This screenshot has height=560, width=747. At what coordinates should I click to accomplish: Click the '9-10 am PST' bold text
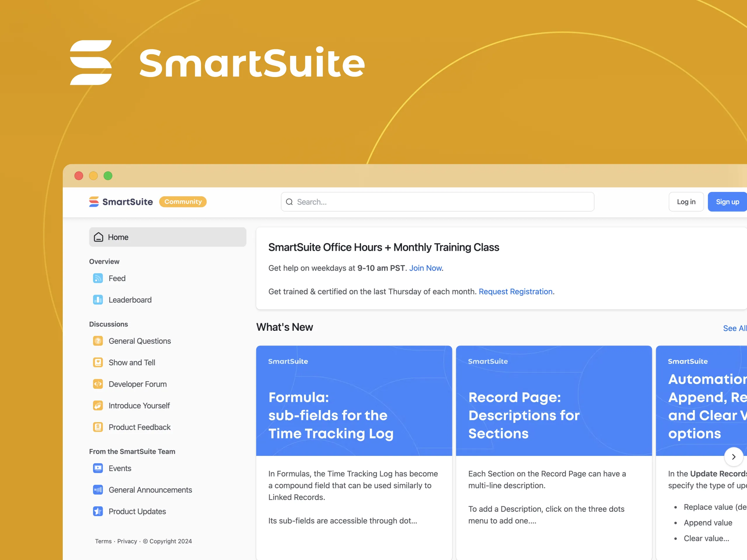click(x=381, y=268)
